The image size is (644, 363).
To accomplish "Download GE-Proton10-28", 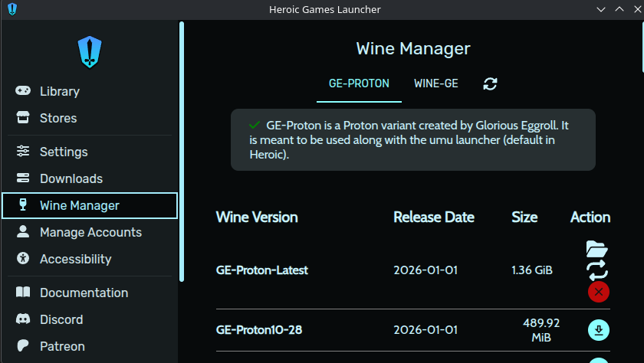I will (599, 330).
